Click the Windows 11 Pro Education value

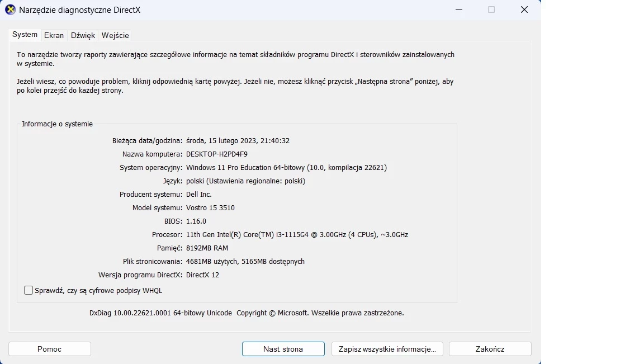286,167
